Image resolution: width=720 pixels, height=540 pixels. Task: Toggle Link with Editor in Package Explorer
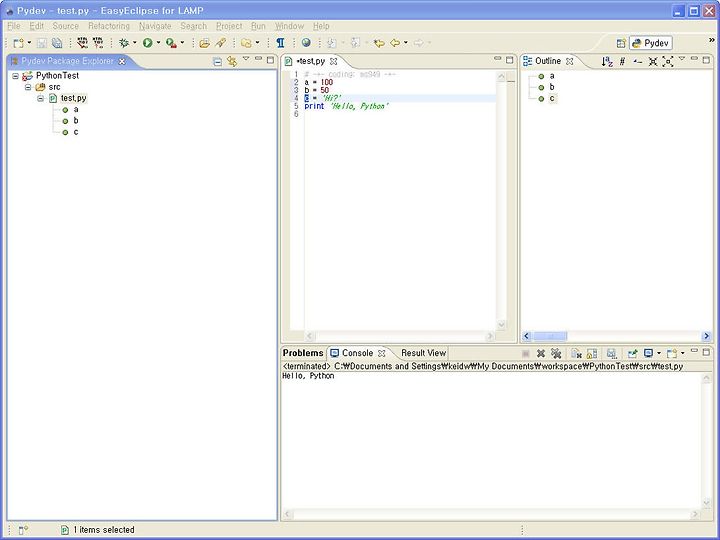[232, 61]
